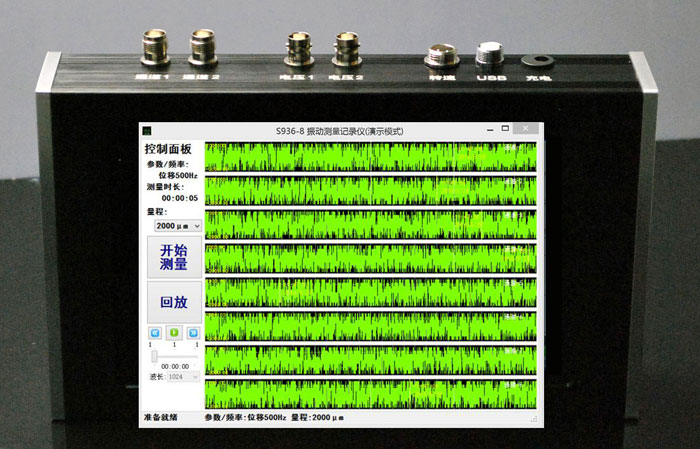Select the seventh channel waveform strip
The width and height of the screenshot is (700, 449).
(370, 359)
